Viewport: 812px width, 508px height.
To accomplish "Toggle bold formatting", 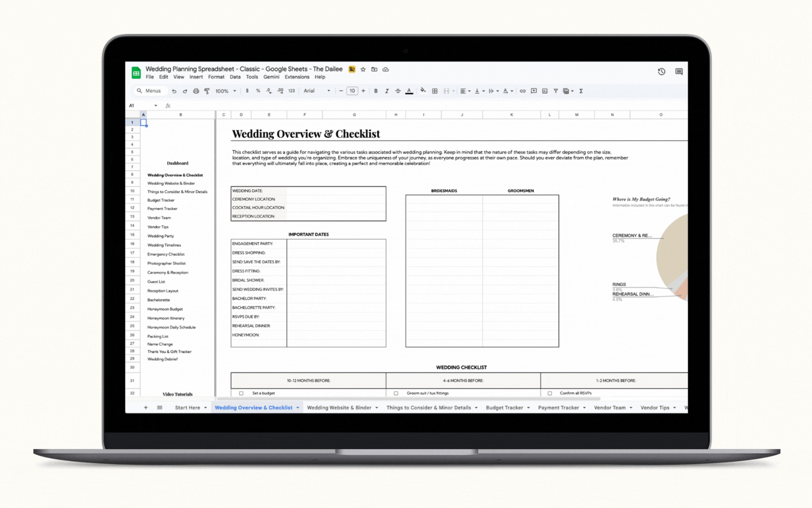I will [x=376, y=91].
